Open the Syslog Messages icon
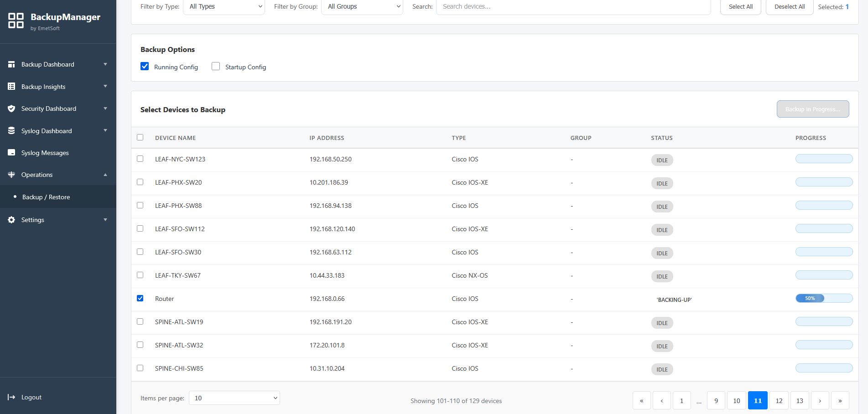Screen dimensions: 868x414 pos(11,152)
